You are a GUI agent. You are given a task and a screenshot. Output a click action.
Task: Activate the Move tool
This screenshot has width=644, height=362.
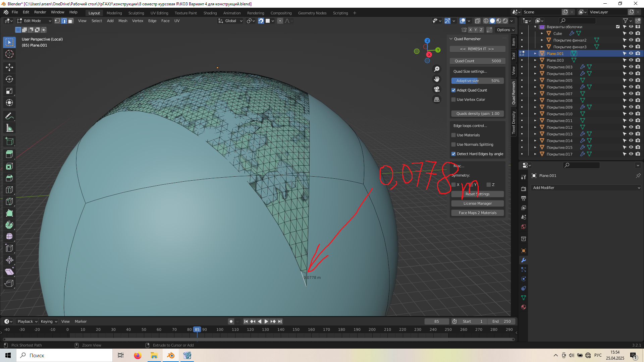(9, 67)
